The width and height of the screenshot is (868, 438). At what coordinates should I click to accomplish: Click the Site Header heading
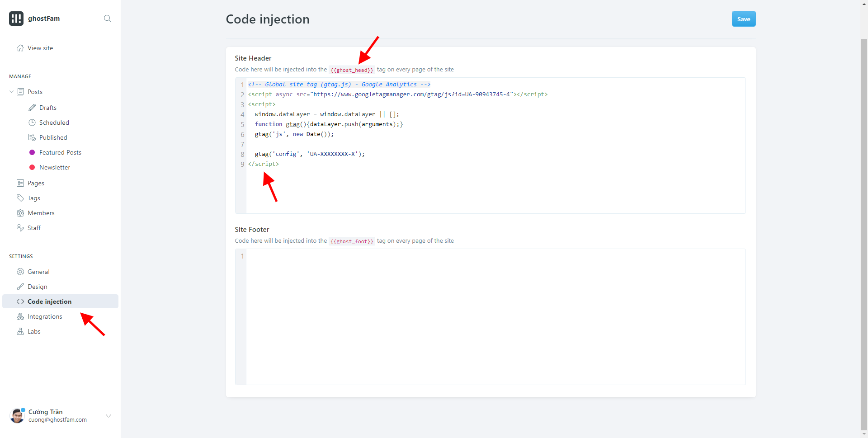[x=253, y=58]
